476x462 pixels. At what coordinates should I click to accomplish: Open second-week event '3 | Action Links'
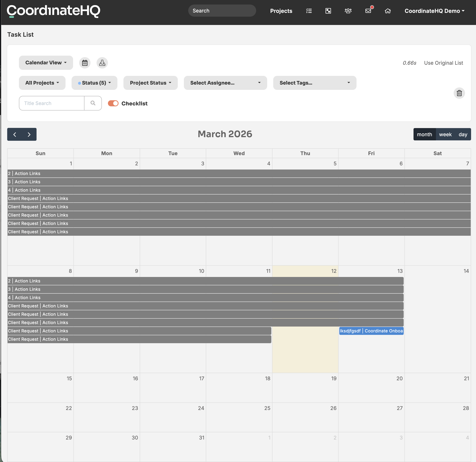tap(205, 289)
